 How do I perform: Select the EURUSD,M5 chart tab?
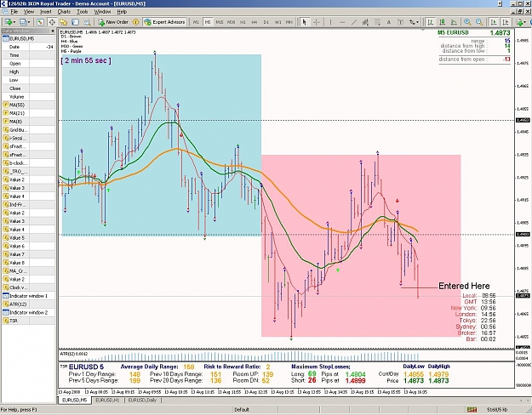tap(75, 401)
